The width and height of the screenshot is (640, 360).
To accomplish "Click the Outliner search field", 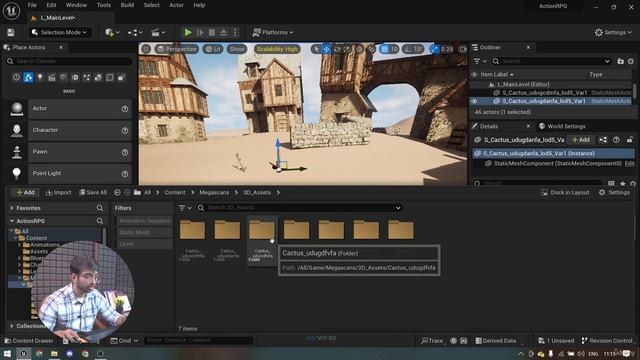I will (x=551, y=61).
